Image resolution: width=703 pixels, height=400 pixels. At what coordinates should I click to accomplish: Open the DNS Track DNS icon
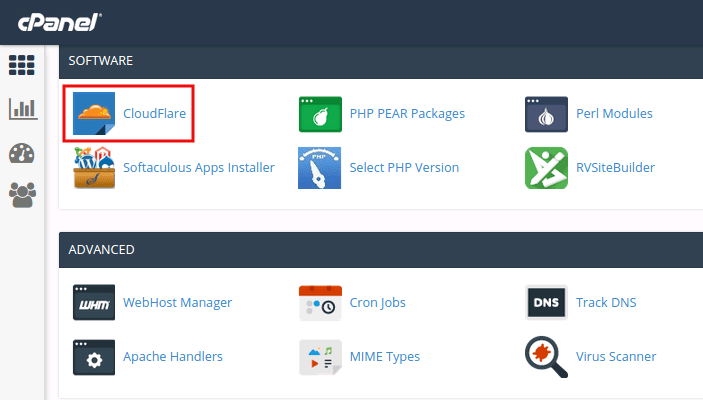(546, 302)
